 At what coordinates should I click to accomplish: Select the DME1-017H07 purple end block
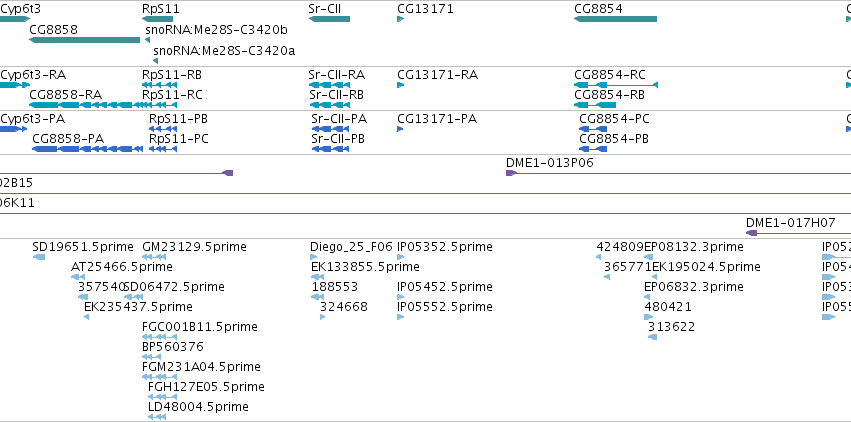coord(752,233)
